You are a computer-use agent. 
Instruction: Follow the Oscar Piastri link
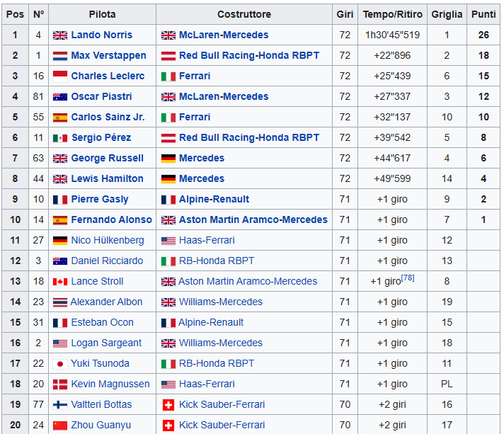click(x=101, y=96)
